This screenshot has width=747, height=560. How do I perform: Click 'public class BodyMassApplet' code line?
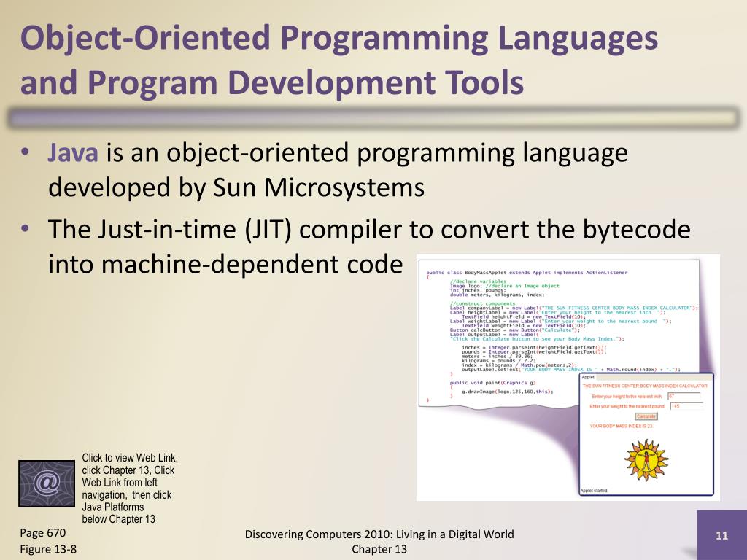point(527,273)
